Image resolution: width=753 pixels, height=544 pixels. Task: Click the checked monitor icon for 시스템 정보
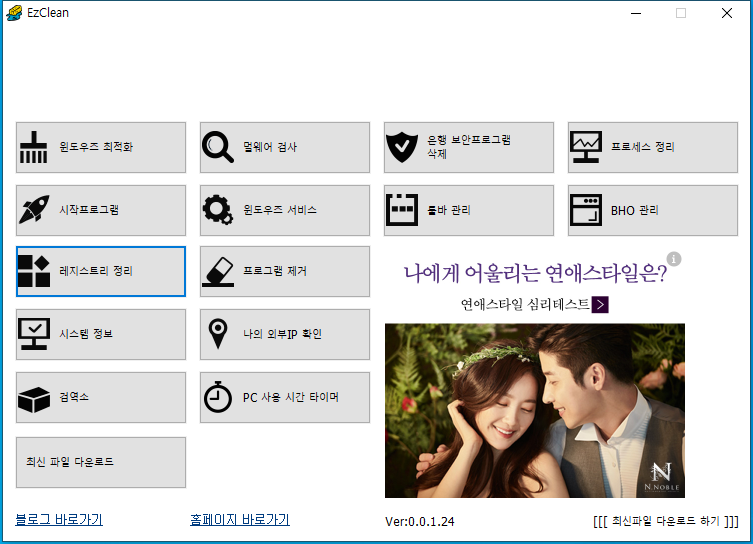[x=34, y=334]
